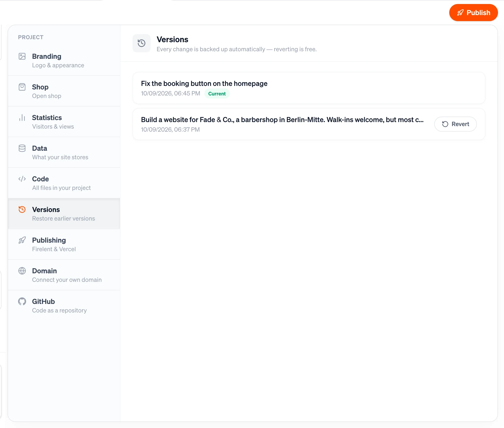
Task: Click the circular arrow icon in Revert
Action: (x=445, y=124)
